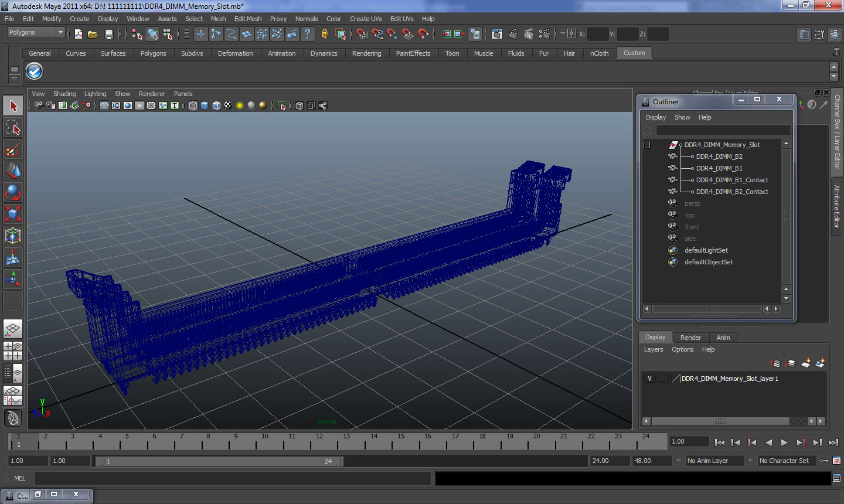Select the Show Manipulator tool

pos(13,279)
